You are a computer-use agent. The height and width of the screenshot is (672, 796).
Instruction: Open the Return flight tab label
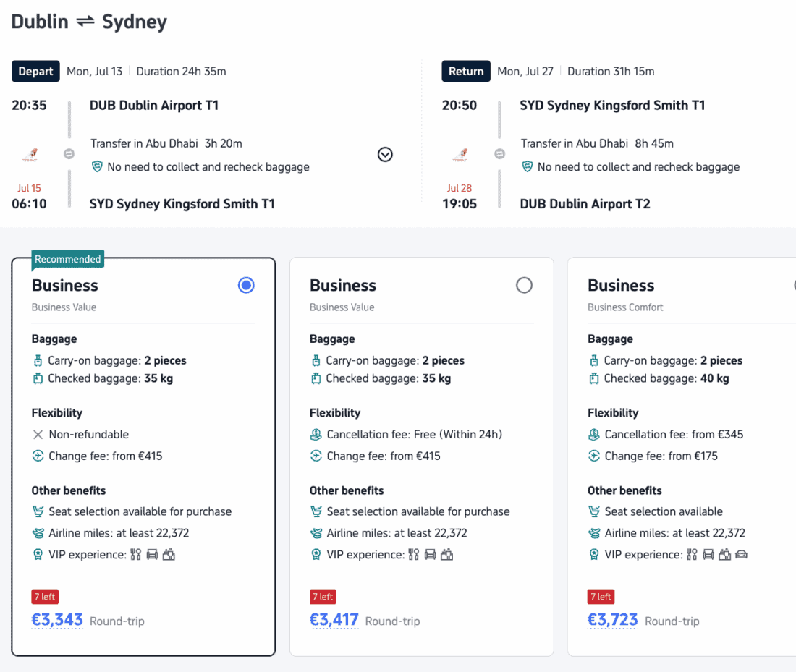point(466,71)
